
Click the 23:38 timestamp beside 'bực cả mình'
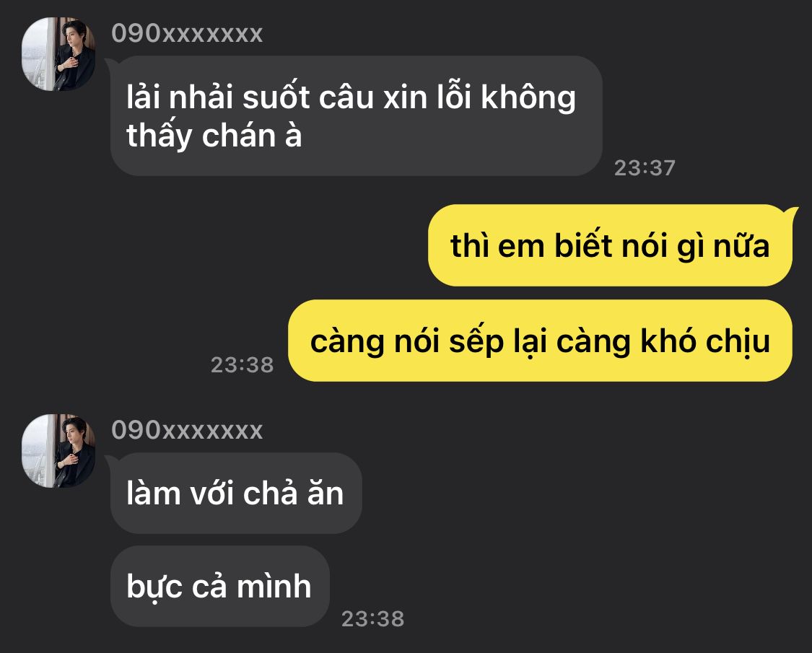coord(373,619)
